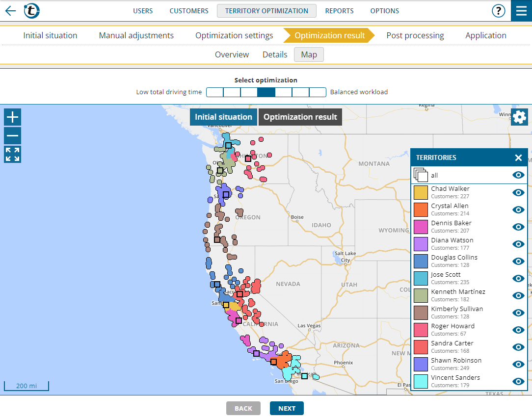The height and width of the screenshot is (420, 532).
Task: Zoom out on the map
Action: pos(13,135)
